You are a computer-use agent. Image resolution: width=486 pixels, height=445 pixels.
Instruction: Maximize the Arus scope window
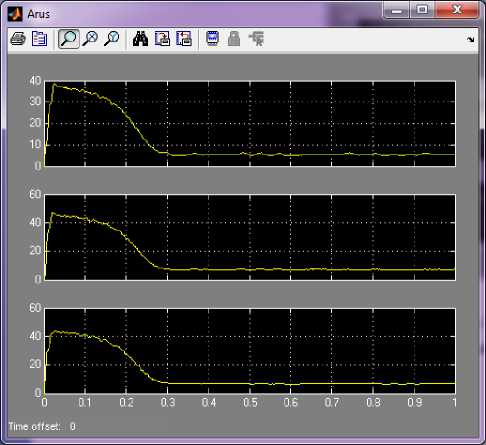pos(422,10)
